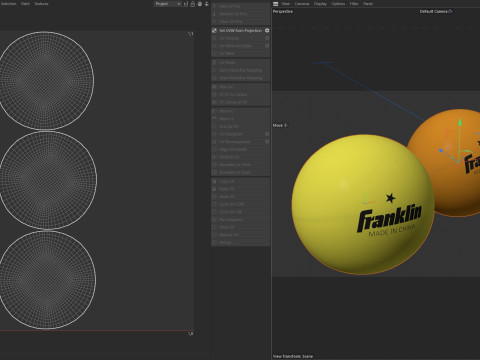Viewport: 480px width, 360px height.
Task: Choose Fit Canvas to UV
Action: pos(241,102)
